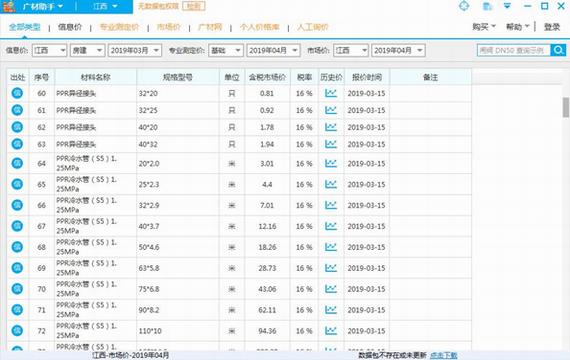Expand 房建 category dropdown
The width and height of the screenshot is (570, 360).
coord(88,51)
